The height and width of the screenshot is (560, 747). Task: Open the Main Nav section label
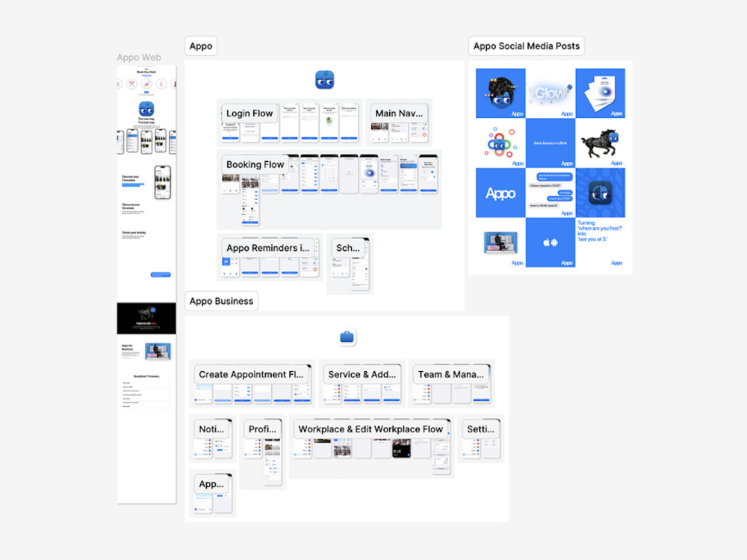pos(399,113)
